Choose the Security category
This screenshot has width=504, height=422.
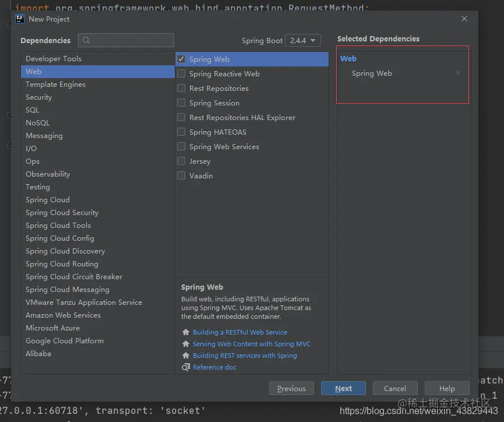point(98,97)
